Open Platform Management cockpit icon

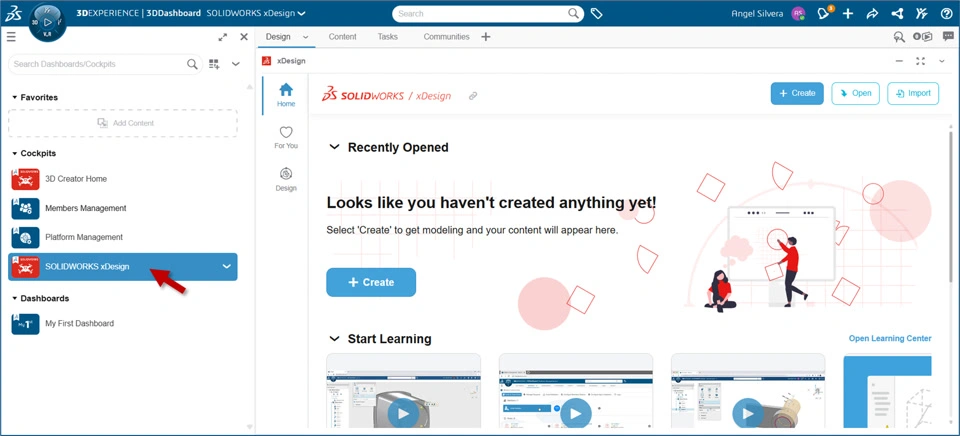click(x=25, y=237)
